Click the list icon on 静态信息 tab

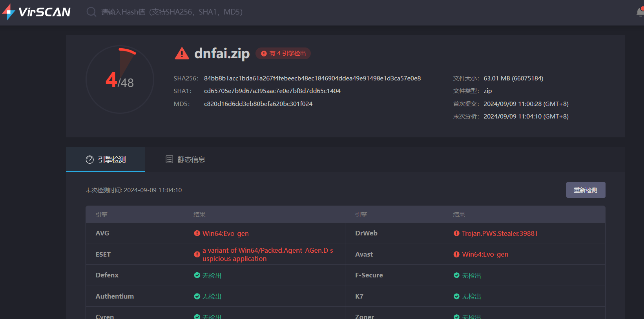(x=169, y=159)
